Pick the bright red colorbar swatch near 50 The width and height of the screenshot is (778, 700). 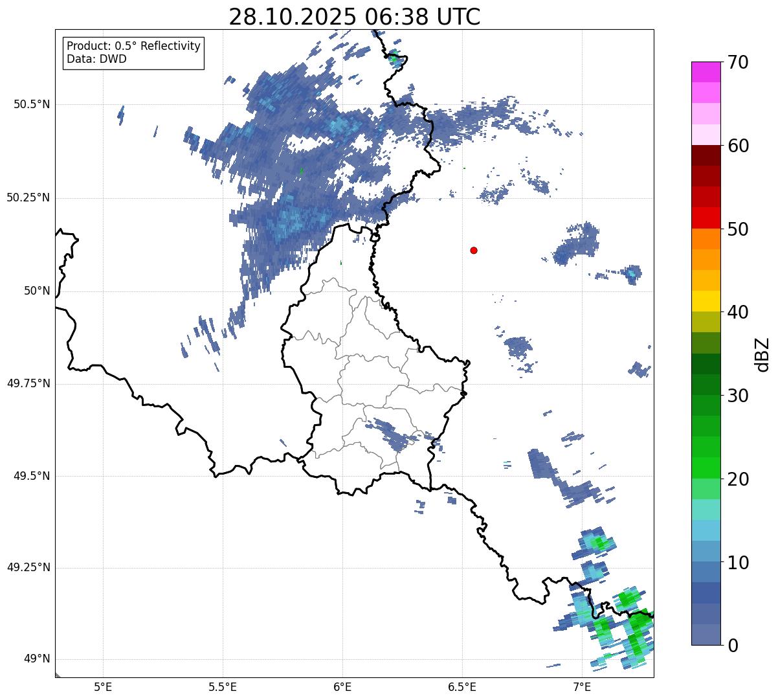(x=706, y=218)
